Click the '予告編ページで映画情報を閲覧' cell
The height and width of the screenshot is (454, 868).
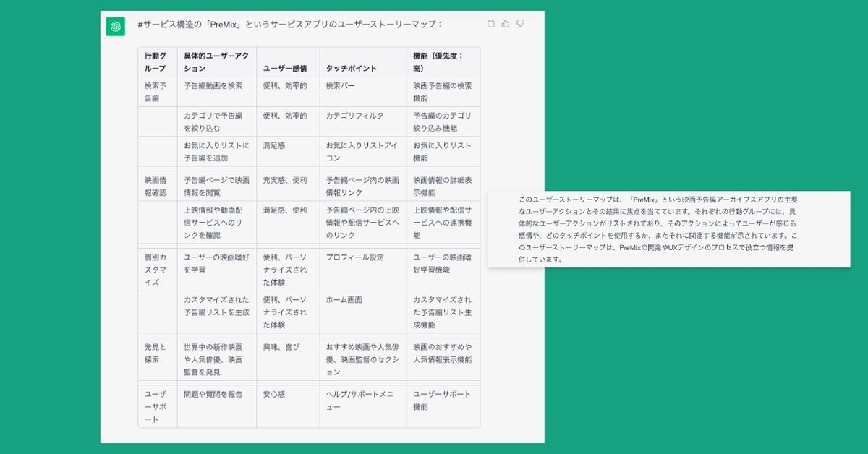point(217,187)
